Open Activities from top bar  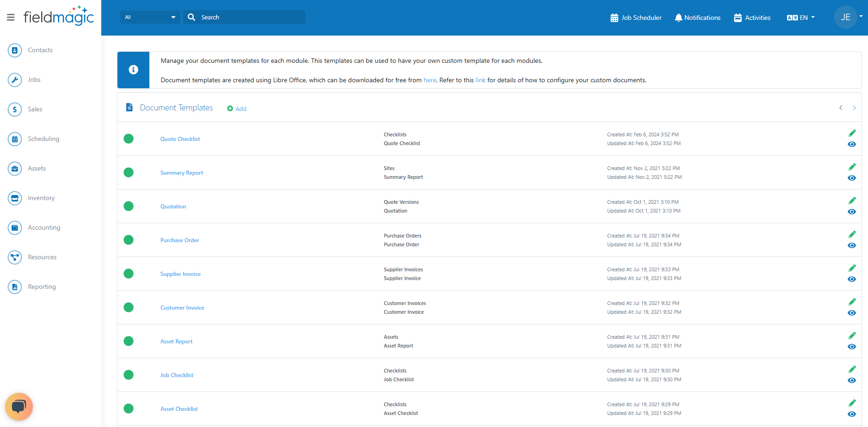(x=752, y=18)
